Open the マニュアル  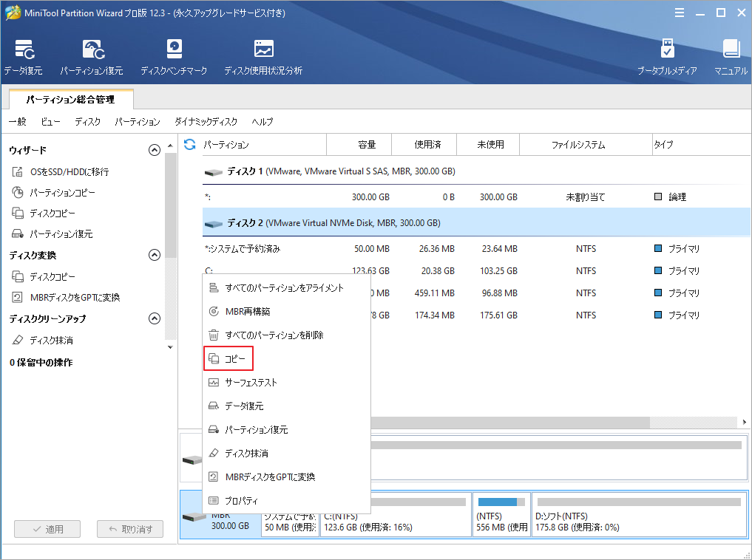click(x=731, y=58)
